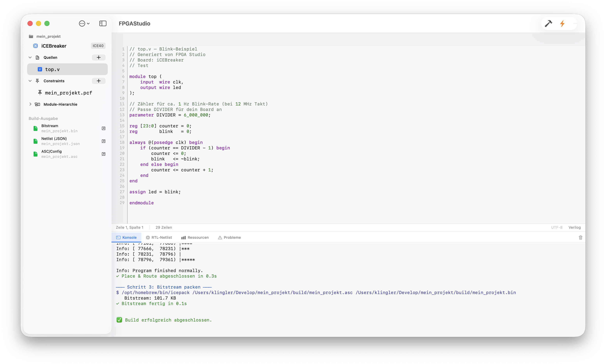
Task: Click the iCEBreaker board entry
Action: click(x=54, y=46)
